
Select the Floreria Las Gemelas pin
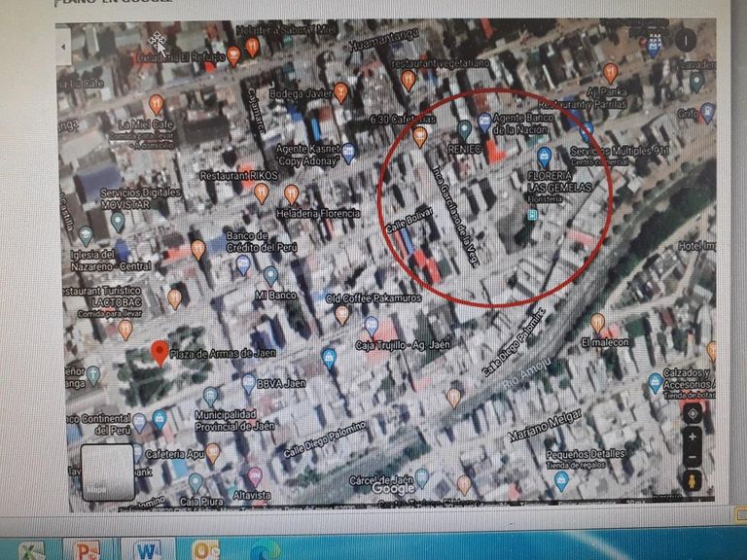(x=544, y=157)
